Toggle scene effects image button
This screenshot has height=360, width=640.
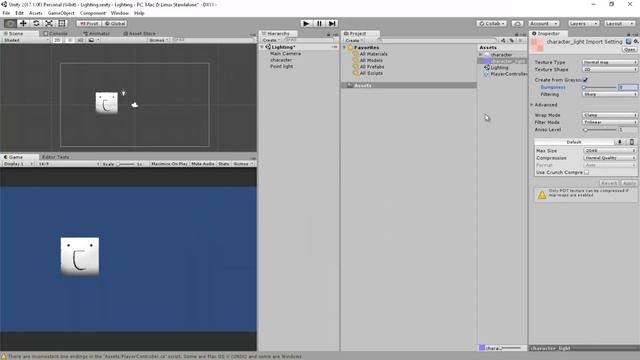[91, 40]
